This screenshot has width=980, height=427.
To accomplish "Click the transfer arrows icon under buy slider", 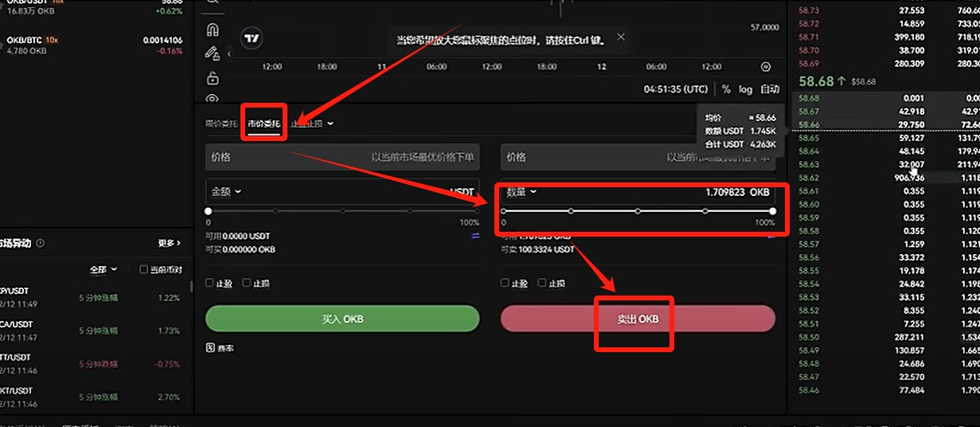I will tap(475, 236).
